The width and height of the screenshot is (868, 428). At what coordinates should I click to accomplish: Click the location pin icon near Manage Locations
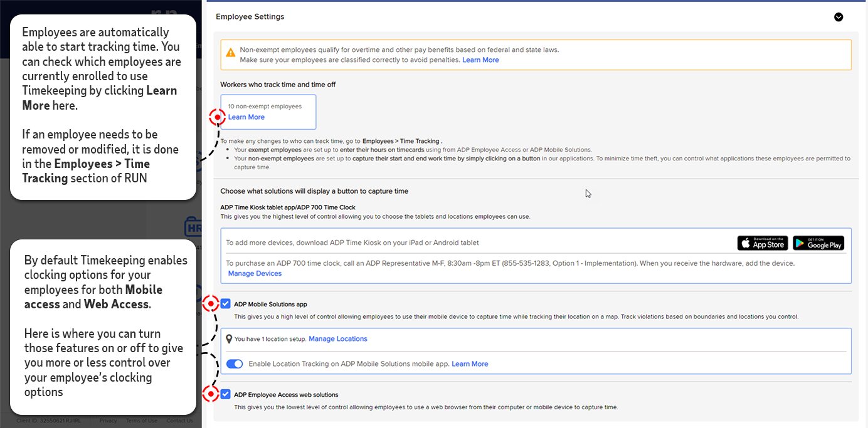tap(228, 338)
